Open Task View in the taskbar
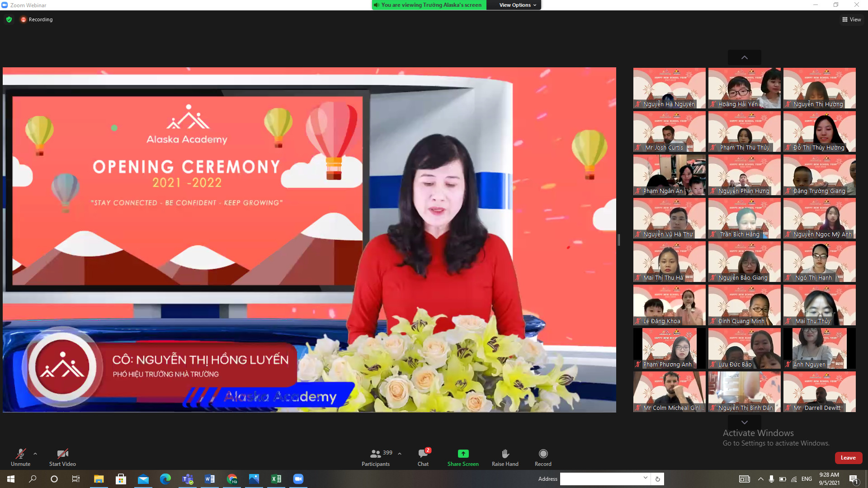The image size is (868, 488). [x=76, y=479]
